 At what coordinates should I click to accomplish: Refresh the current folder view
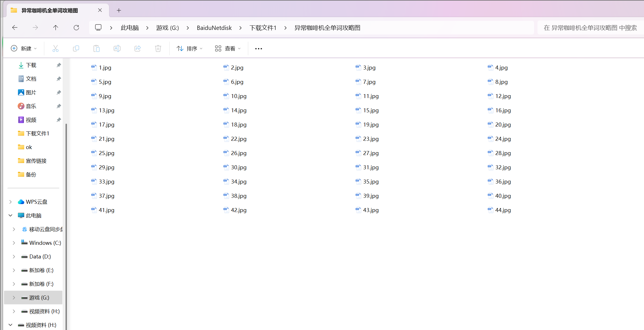[x=76, y=28]
